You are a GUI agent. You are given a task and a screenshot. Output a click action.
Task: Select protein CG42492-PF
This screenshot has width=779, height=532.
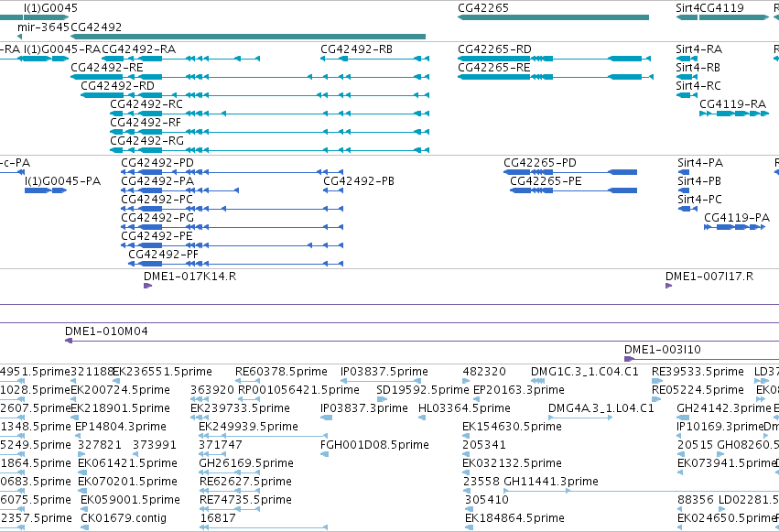(236, 264)
